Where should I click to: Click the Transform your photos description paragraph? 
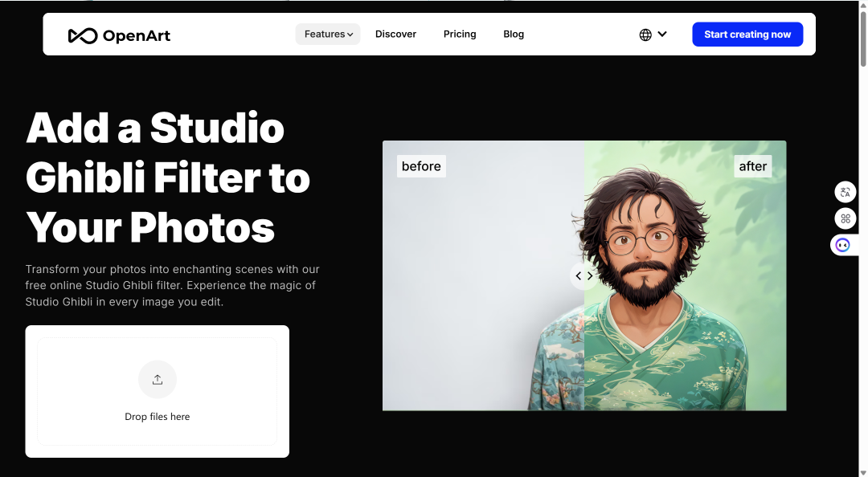tap(172, 286)
